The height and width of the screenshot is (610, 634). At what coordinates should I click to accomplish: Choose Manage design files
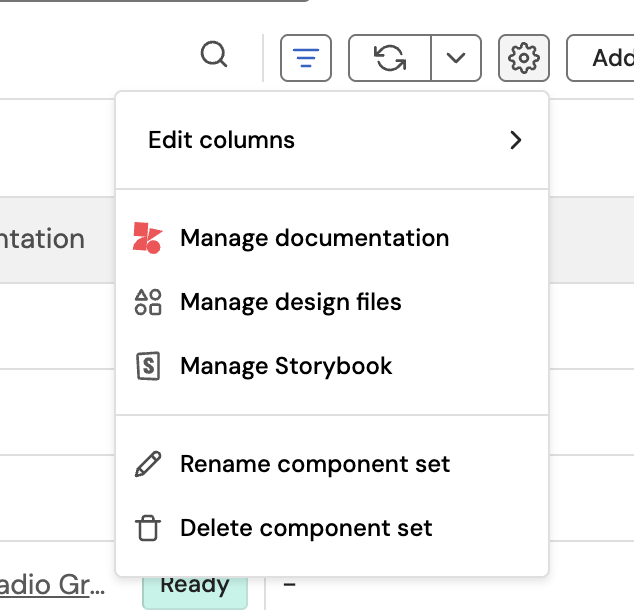coord(290,302)
